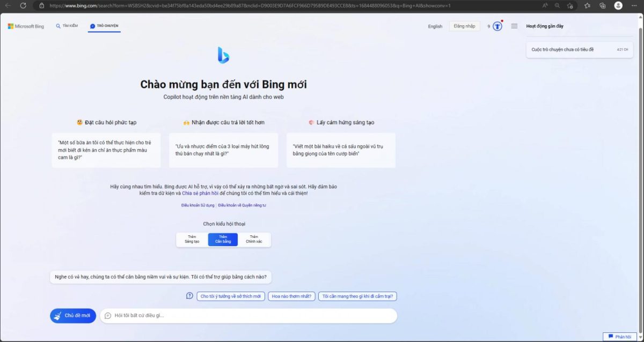Click the Rewards points count 9
The image size is (644, 342).
[x=489, y=26]
